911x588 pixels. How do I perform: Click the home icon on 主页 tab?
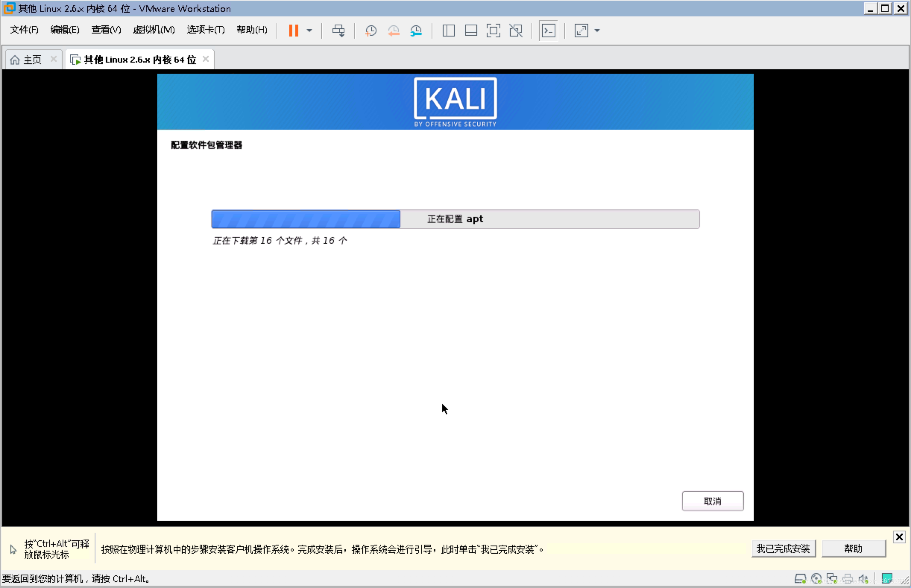(15, 60)
